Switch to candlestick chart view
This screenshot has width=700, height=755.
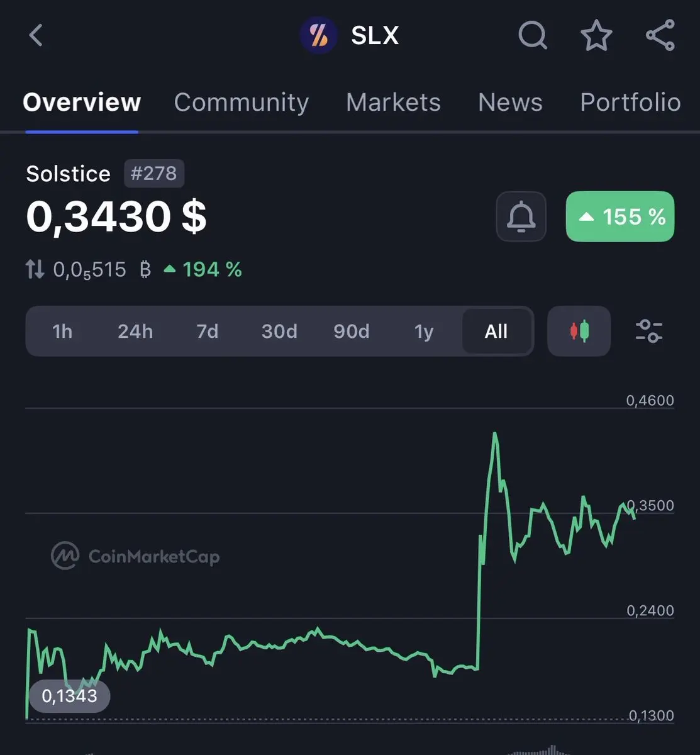click(x=579, y=331)
